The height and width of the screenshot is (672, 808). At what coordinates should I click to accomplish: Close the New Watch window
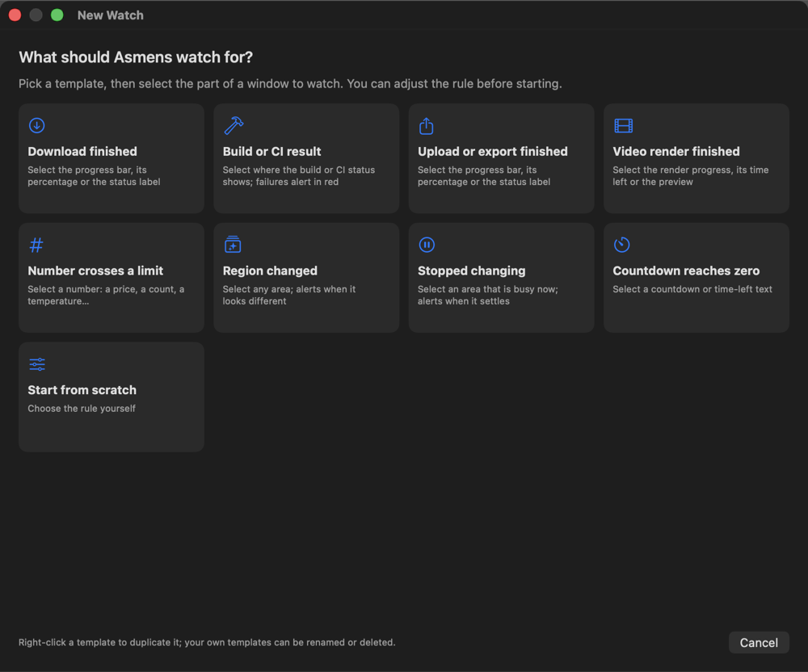coord(15,15)
